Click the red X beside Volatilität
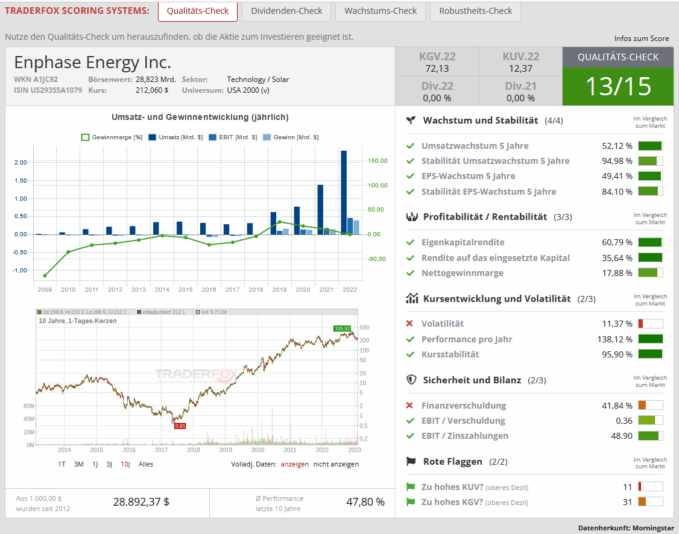Screen dimensions: 679x534 pyautogui.click(x=410, y=323)
